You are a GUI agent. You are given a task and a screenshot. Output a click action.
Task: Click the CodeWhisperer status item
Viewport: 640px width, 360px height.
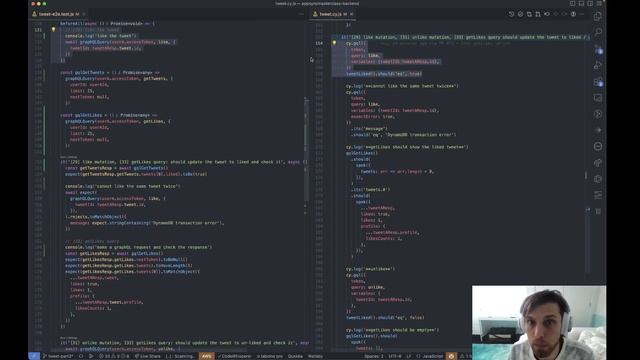pyautogui.click(x=234, y=356)
